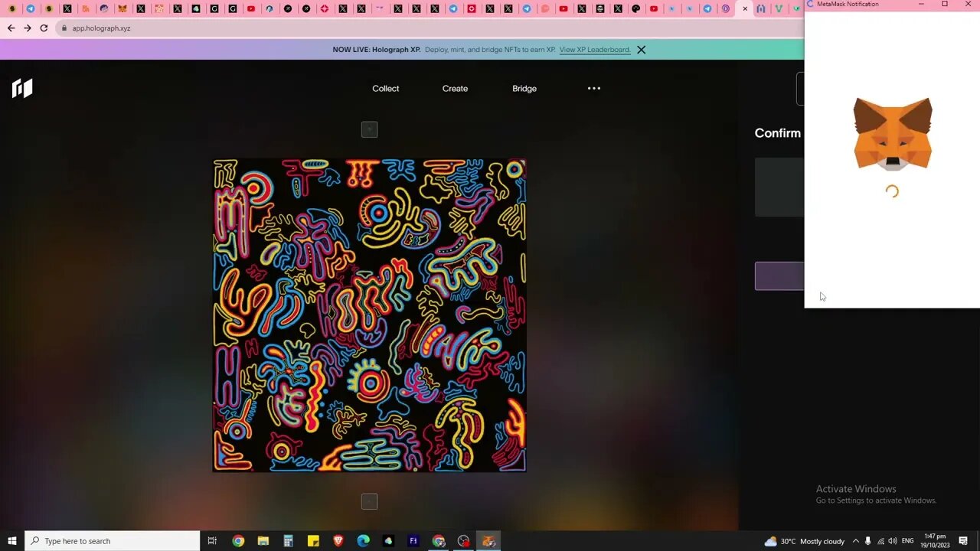The width and height of the screenshot is (980, 551).
Task: Click the small arrow button below the artwork
Action: tap(369, 501)
